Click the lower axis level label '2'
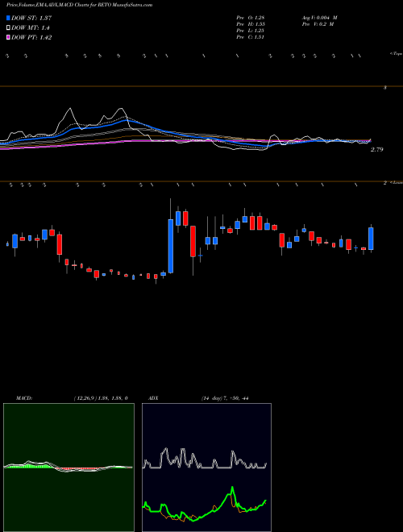Image resolution: width=403 pixels, height=532 pixels. [x=385, y=183]
